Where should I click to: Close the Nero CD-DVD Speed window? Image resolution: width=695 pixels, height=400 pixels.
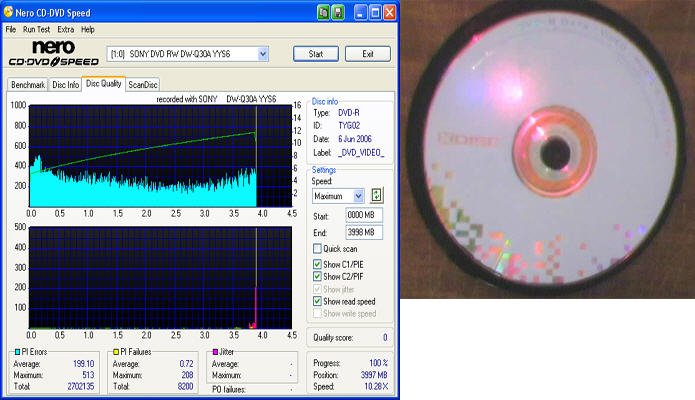389,12
